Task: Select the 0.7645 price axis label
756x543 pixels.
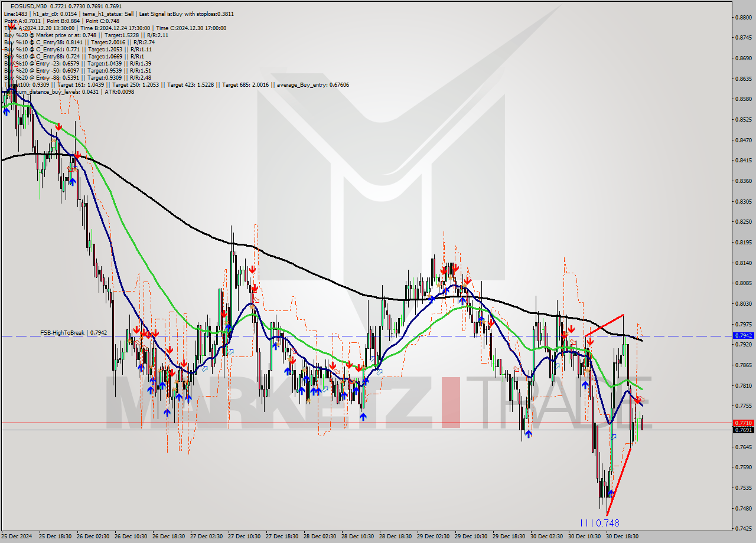Action: pos(744,447)
